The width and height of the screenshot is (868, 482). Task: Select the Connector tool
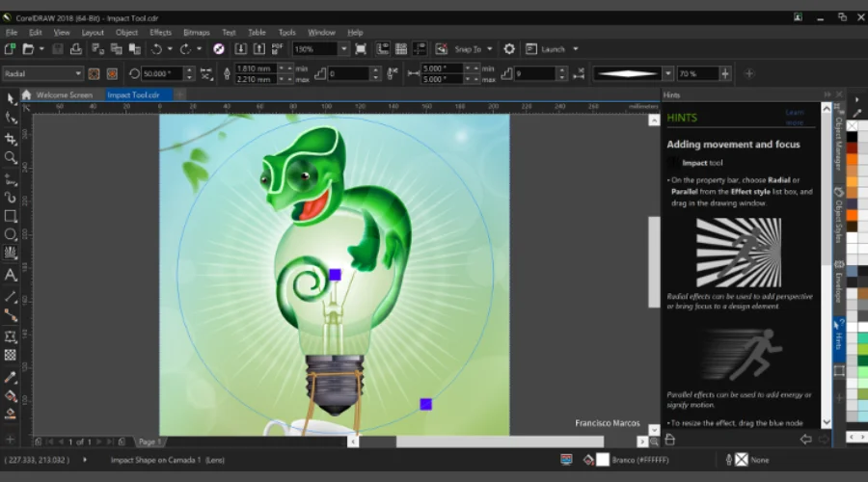click(11, 315)
